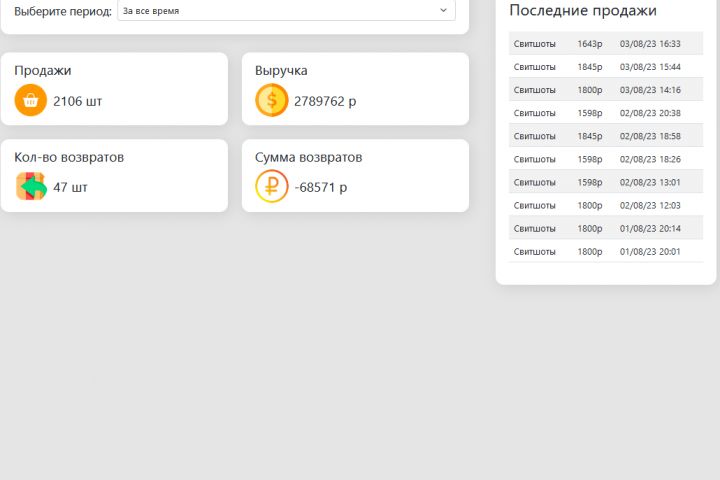Open the period selection dropdown

click(x=286, y=11)
